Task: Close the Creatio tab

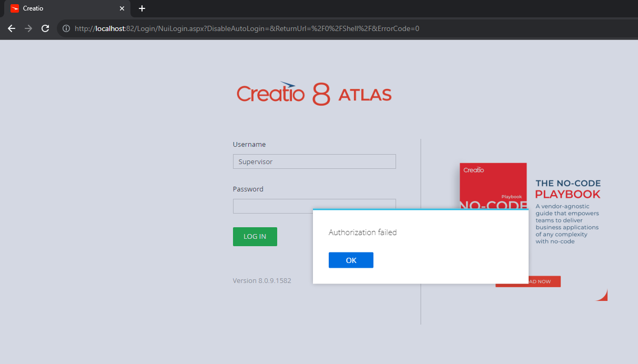Action: click(x=122, y=8)
